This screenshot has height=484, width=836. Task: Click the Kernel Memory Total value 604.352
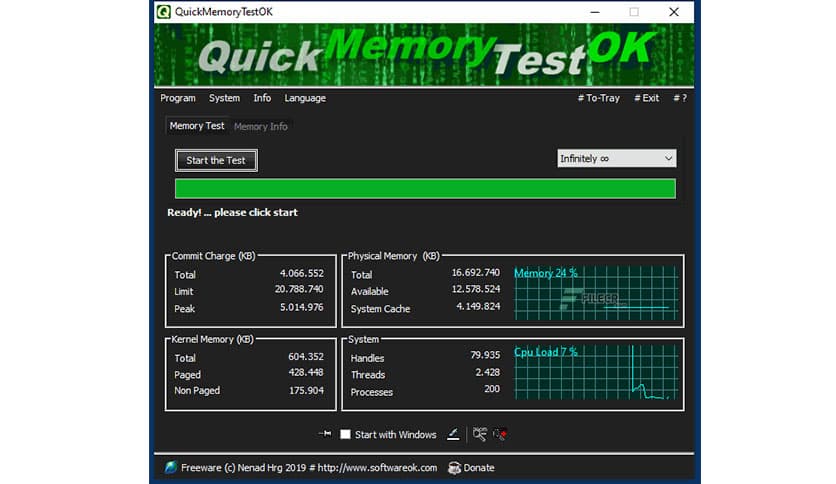306,357
